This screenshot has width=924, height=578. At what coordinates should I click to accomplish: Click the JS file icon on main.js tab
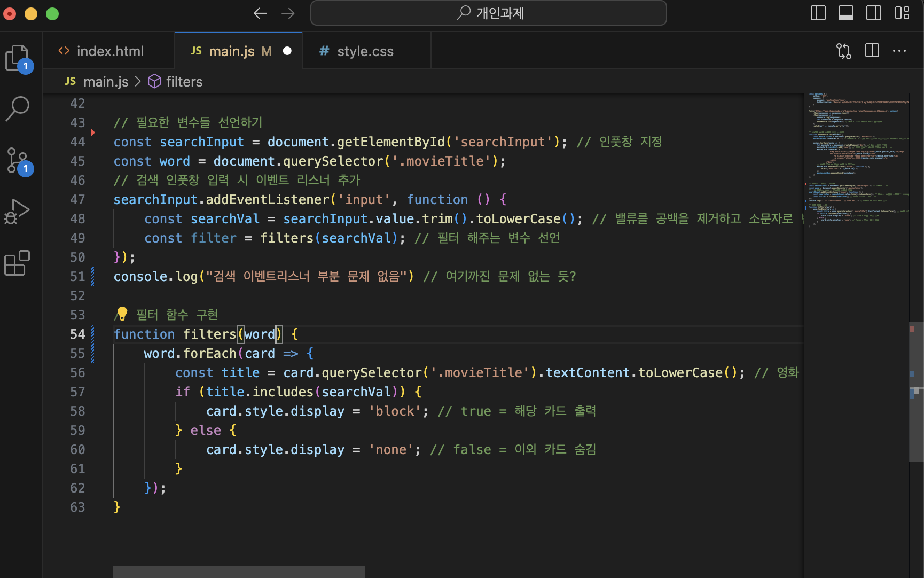pos(197,51)
